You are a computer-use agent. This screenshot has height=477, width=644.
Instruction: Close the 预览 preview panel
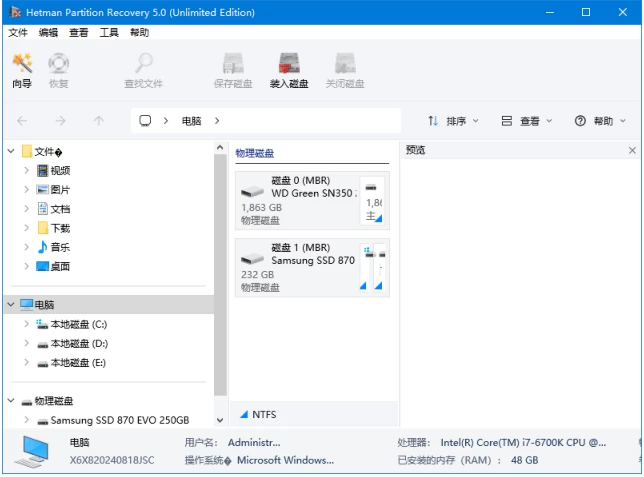coord(632,150)
